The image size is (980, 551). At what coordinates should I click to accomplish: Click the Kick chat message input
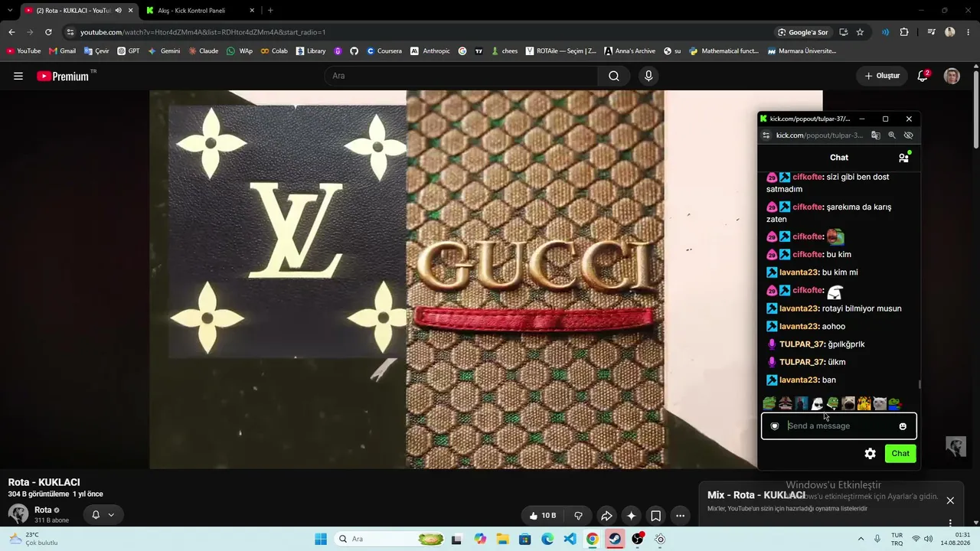point(838,426)
